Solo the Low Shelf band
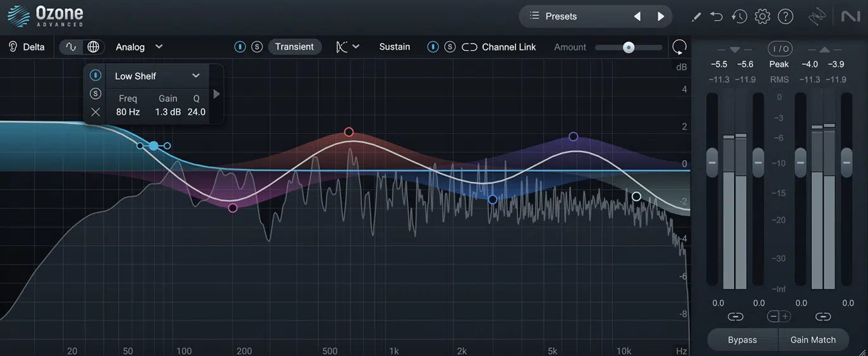This screenshot has width=868, height=356. [95, 93]
